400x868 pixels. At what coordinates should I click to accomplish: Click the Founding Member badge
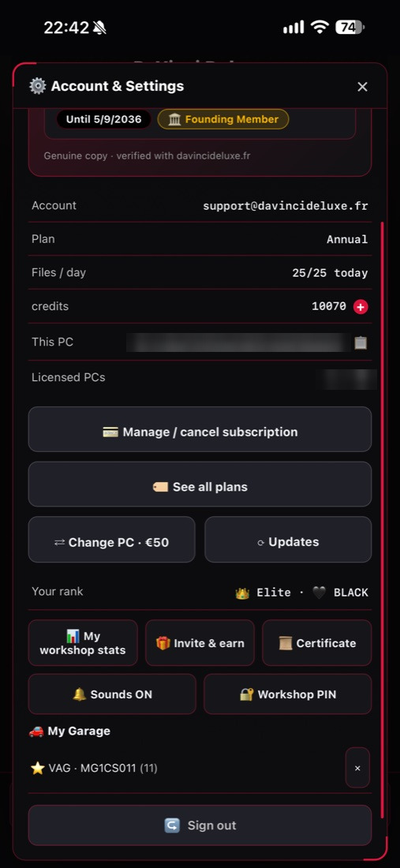pyautogui.click(x=223, y=119)
